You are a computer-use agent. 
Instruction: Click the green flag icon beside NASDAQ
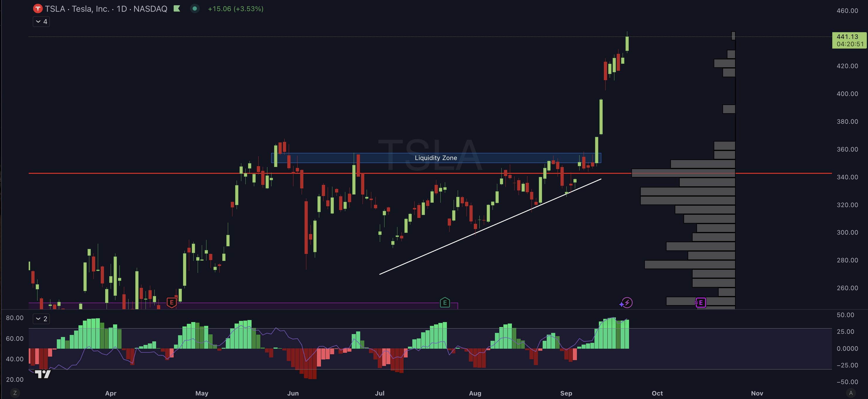coord(177,9)
